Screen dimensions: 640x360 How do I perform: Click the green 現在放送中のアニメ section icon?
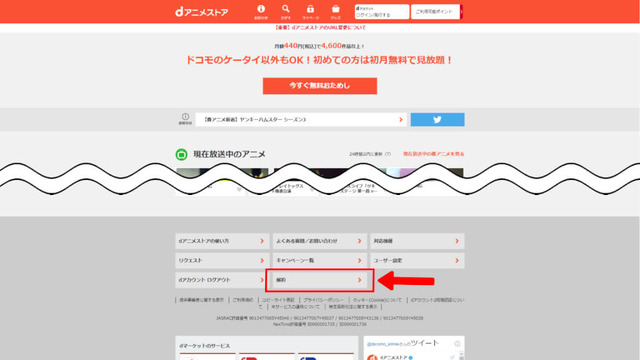(182, 154)
